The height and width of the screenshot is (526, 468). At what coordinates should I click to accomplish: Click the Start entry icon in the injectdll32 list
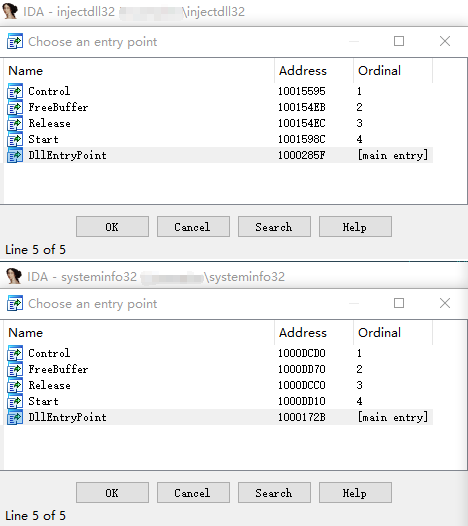(x=15, y=139)
